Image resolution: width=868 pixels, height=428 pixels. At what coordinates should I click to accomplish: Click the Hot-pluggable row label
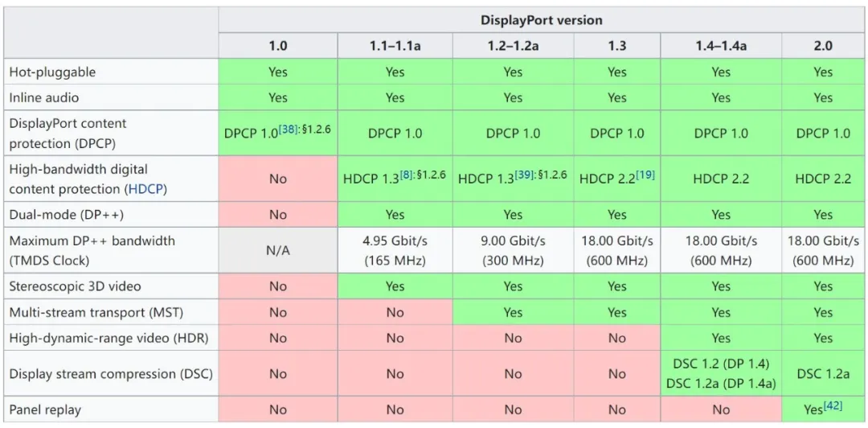tap(52, 72)
